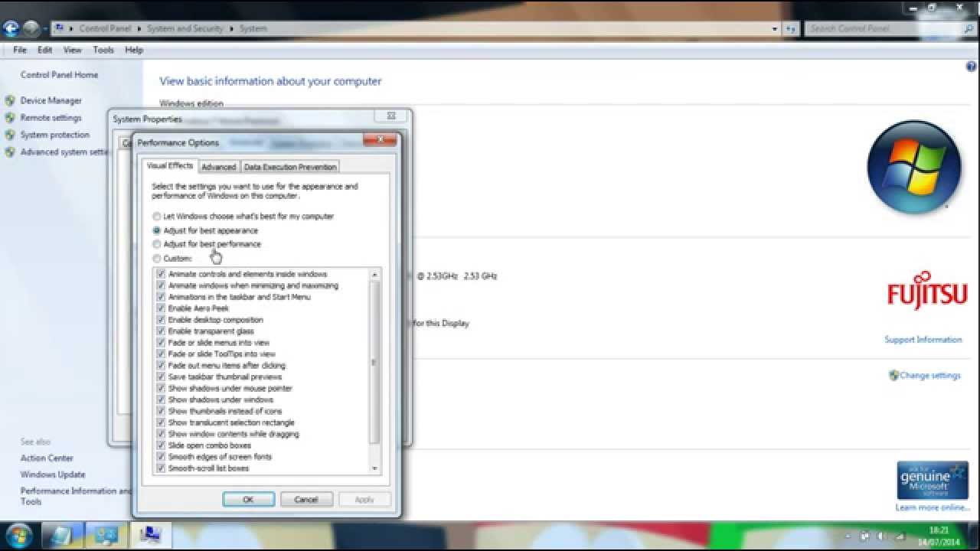Open the Control Panel Home link
The width and height of the screenshot is (980, 551).
click(x=59, y=75)
